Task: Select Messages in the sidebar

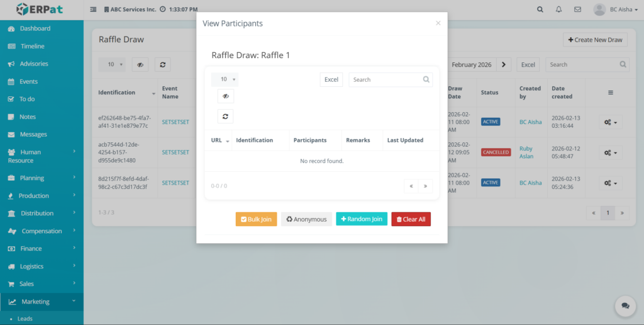Action: [33, 134]
